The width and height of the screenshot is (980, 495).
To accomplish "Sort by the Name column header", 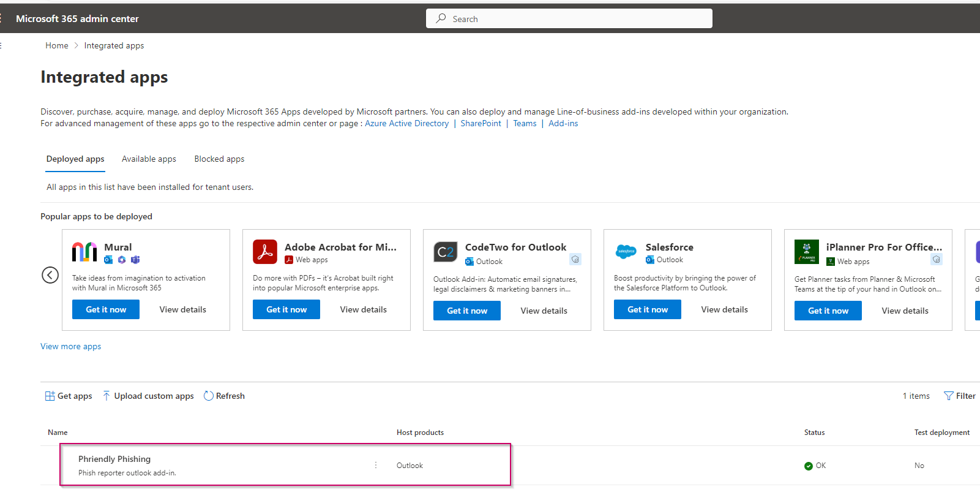I will (x=58, y=433).
